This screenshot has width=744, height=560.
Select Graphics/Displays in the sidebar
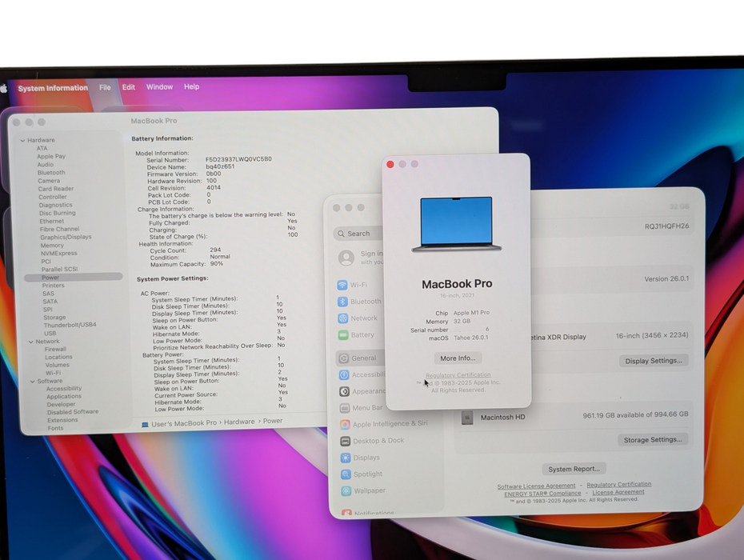point(66,237)
